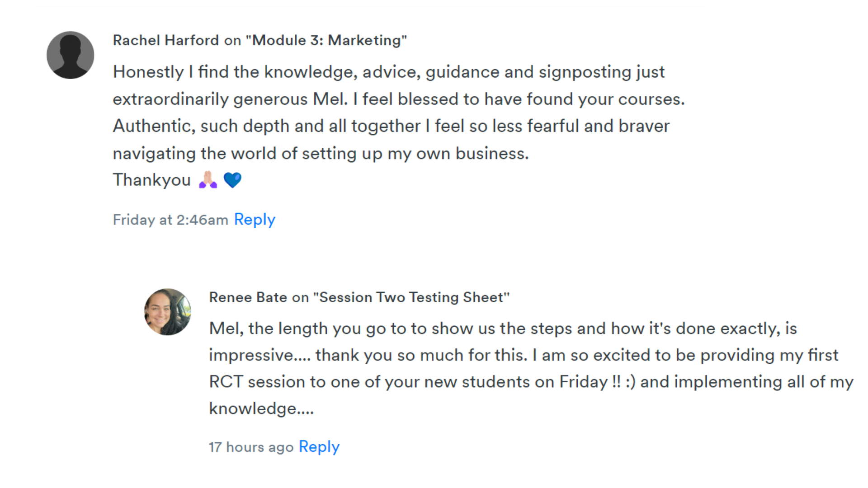This screenshot has width=868, height=488.
Task: Click Rachel Harford's default silhouette avatar
Action: 71,55
